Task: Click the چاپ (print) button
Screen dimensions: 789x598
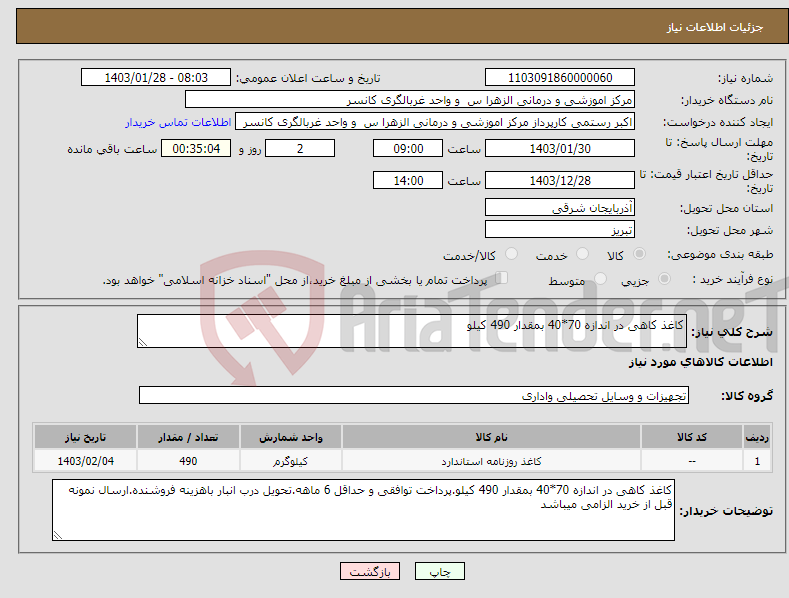Action: [439, 571]
